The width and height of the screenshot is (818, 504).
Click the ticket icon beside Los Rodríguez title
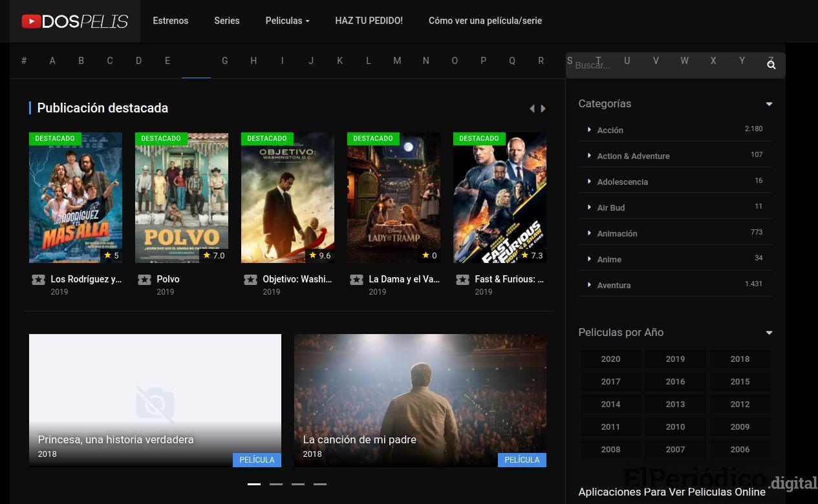tap(38, 280)
